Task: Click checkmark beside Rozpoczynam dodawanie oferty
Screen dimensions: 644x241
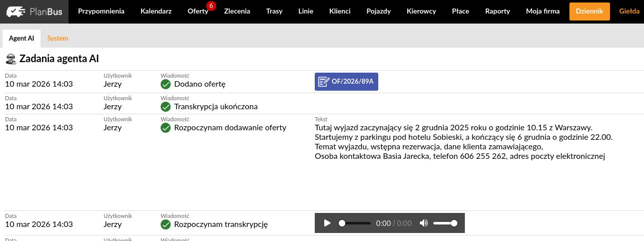Action: tap(166, 127)
